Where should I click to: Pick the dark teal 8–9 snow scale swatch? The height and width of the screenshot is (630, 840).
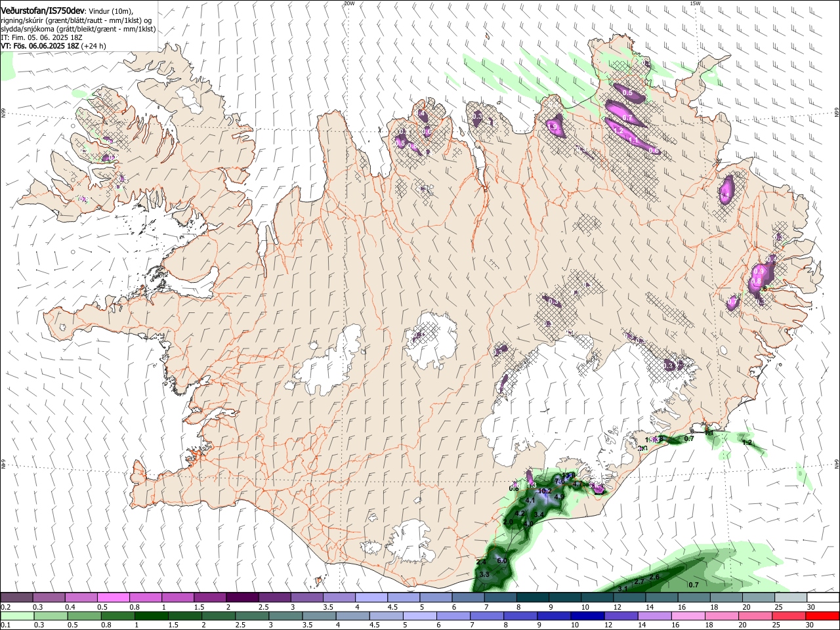533,598
